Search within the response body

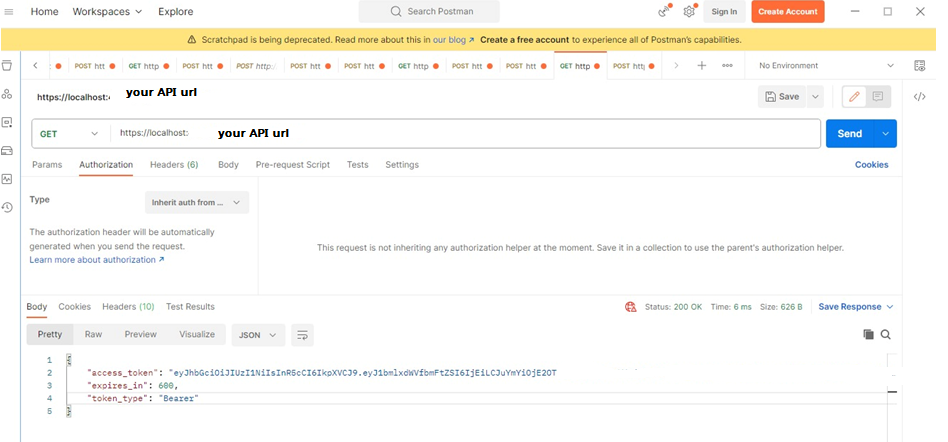886,334
